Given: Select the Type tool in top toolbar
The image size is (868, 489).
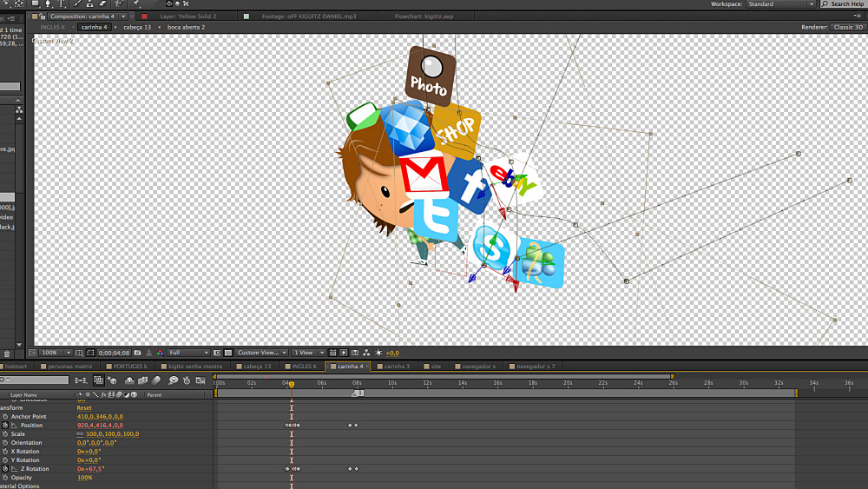Looking at the screenshot, I should tap(61, 3).
